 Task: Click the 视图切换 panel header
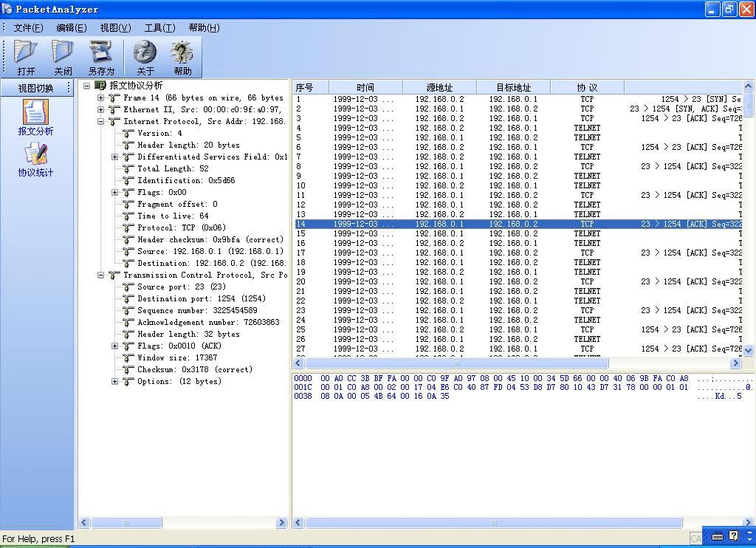(36, 89)
